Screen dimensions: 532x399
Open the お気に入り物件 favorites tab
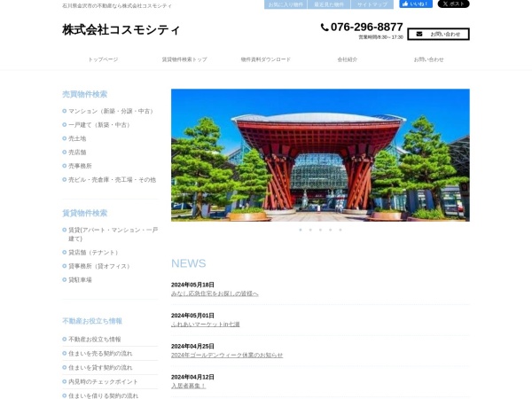point(286,4)
